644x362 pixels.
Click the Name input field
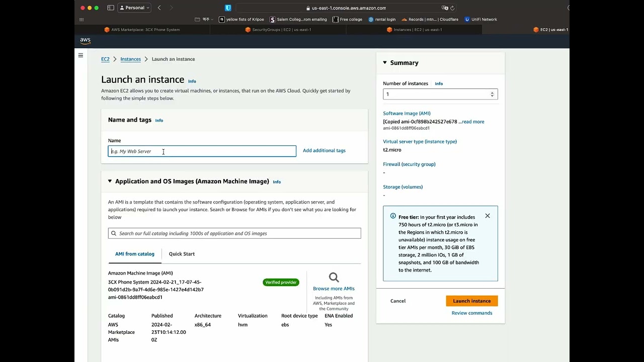[202, 151]
